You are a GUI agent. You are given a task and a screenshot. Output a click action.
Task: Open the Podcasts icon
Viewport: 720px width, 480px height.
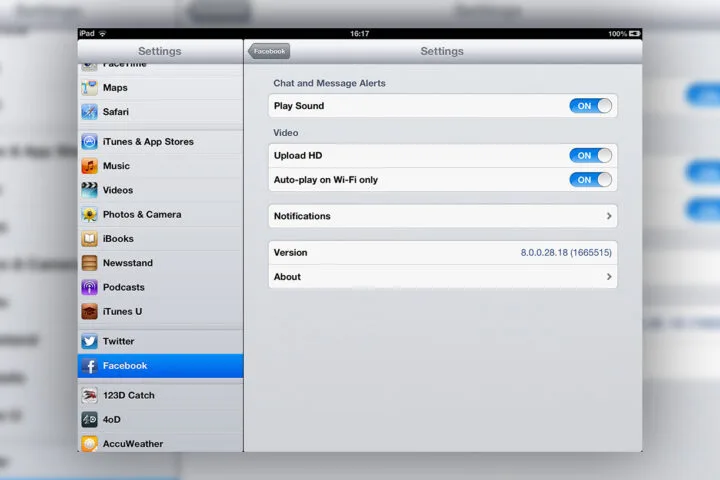pos(90,287)
